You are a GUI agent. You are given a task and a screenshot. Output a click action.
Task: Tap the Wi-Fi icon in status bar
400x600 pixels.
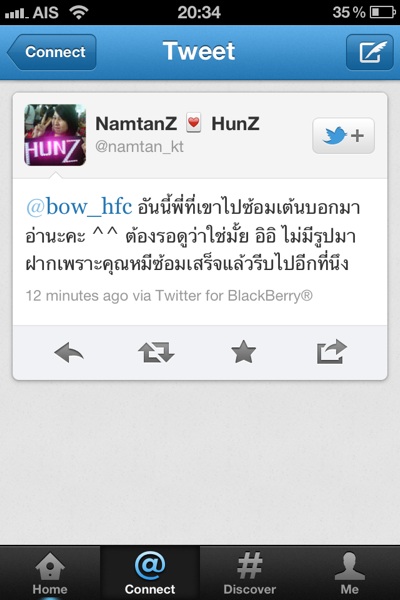[79, 12]
